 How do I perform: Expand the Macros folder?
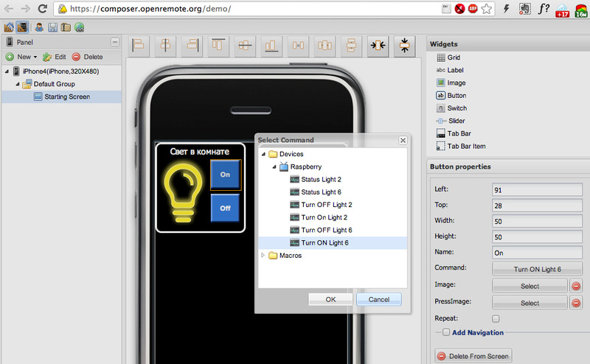263,256
